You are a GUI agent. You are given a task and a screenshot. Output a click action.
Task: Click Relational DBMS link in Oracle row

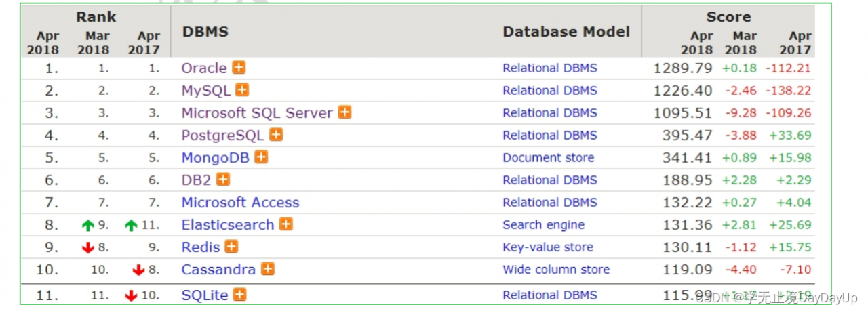[x=549, y=68]
